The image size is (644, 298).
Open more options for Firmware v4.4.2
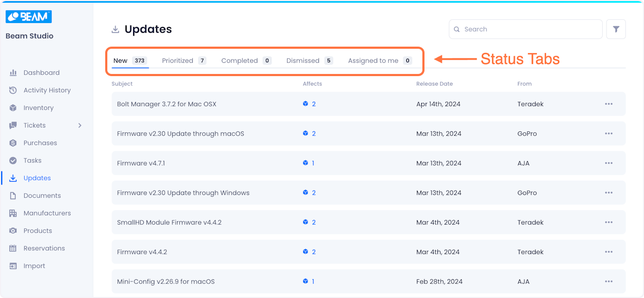609,252
